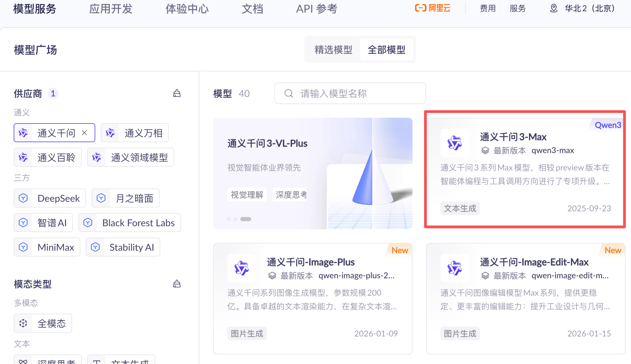Open the 模型服务 top navigation tab
The width and height of the screenshot is (631, 364).
[35, 9]
